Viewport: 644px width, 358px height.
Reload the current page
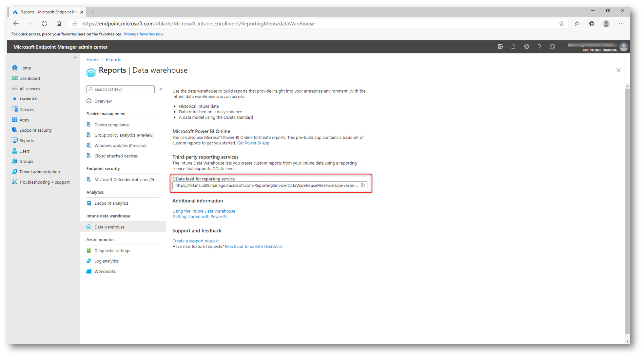click(x=45, y=24)
